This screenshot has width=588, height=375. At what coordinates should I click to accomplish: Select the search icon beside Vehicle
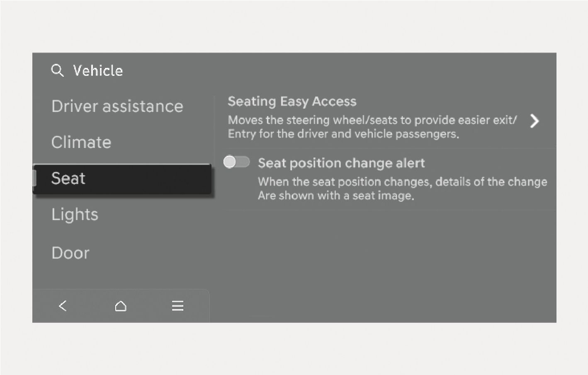pos(57,70)
